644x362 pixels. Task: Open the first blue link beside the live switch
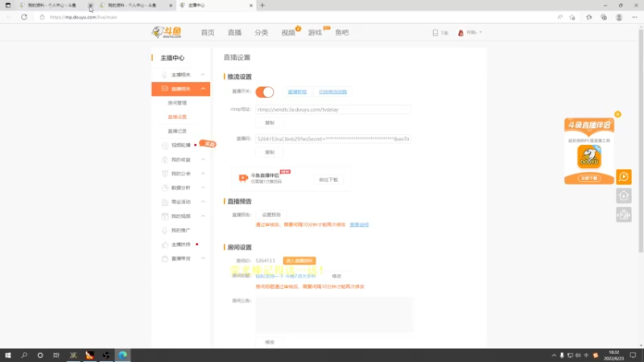pyautogui.click(x=297, y=92)
